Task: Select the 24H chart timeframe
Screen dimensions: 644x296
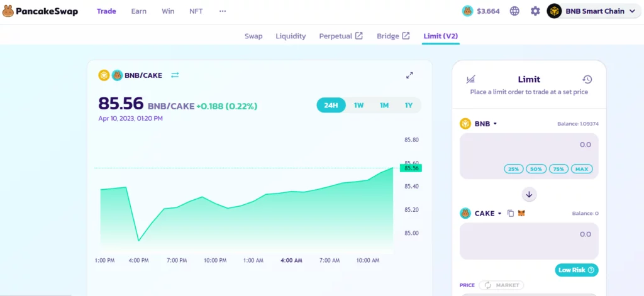Action: click(331, 105)
